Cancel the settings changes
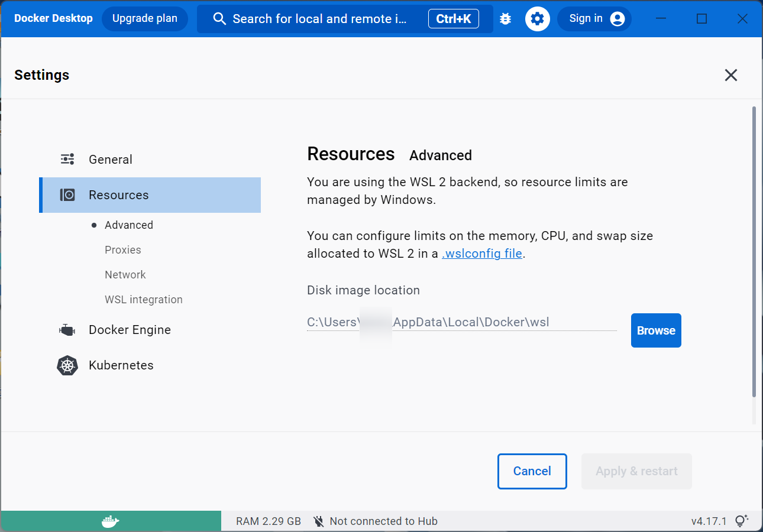The height and width of the screenshot is (532, 763). tap(532, 471)
